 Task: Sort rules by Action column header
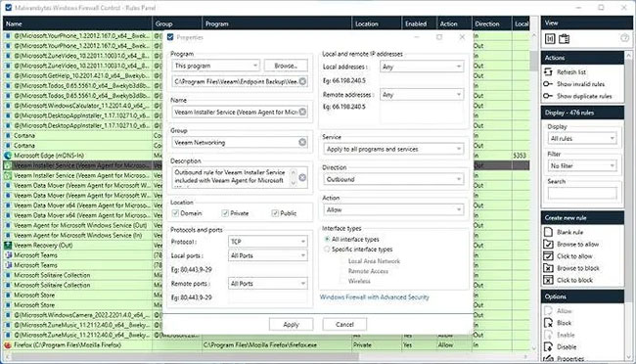(x=454, y=23)
